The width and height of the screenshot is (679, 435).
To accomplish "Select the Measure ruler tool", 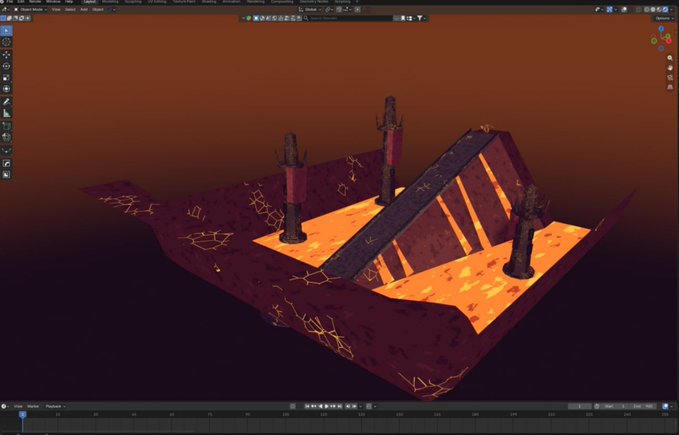I will coord(6,113).
